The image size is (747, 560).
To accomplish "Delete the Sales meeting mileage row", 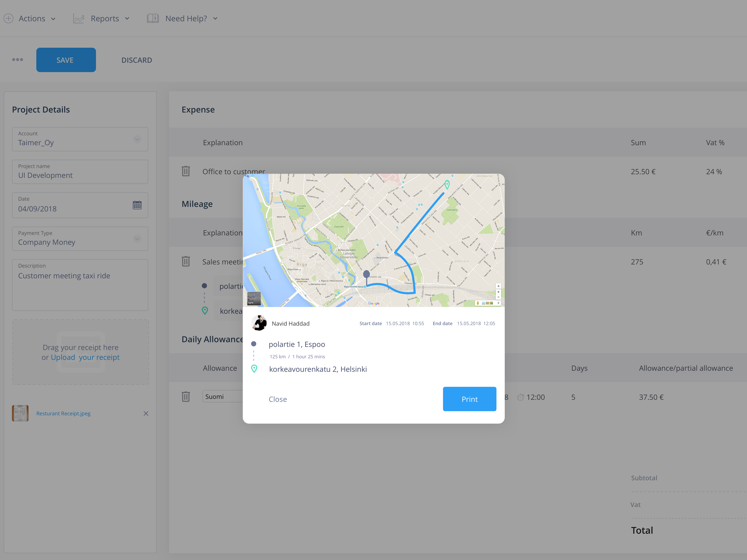I will [186, 261].
